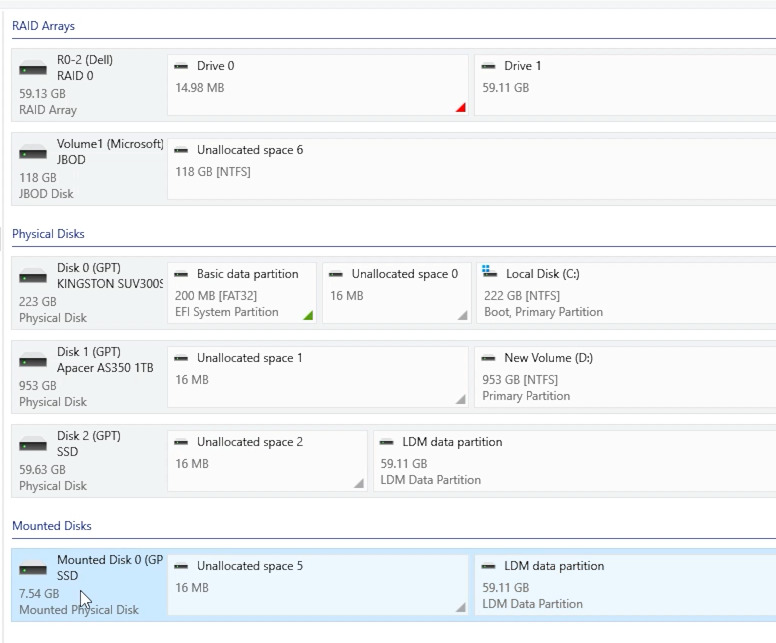Select the Local Disk (C:) partition
Image resolution: width=776 pixels, height=643 pixels.
click(627, 293)
